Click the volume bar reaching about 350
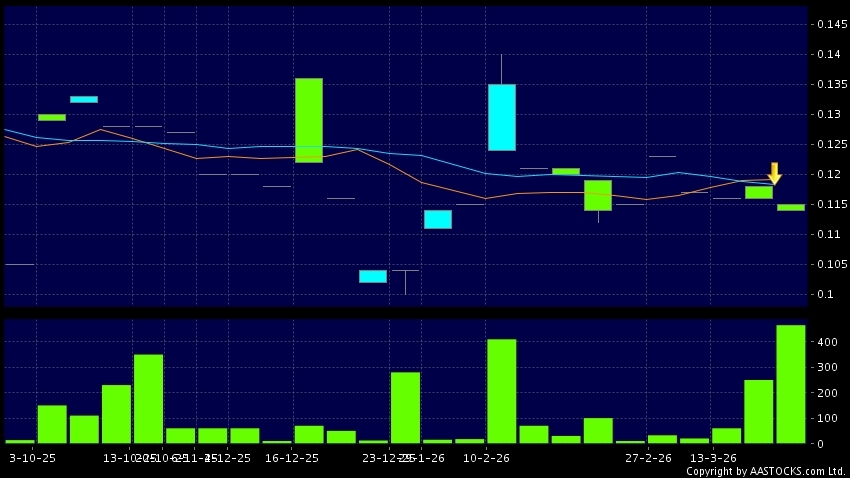 (148, 397)
